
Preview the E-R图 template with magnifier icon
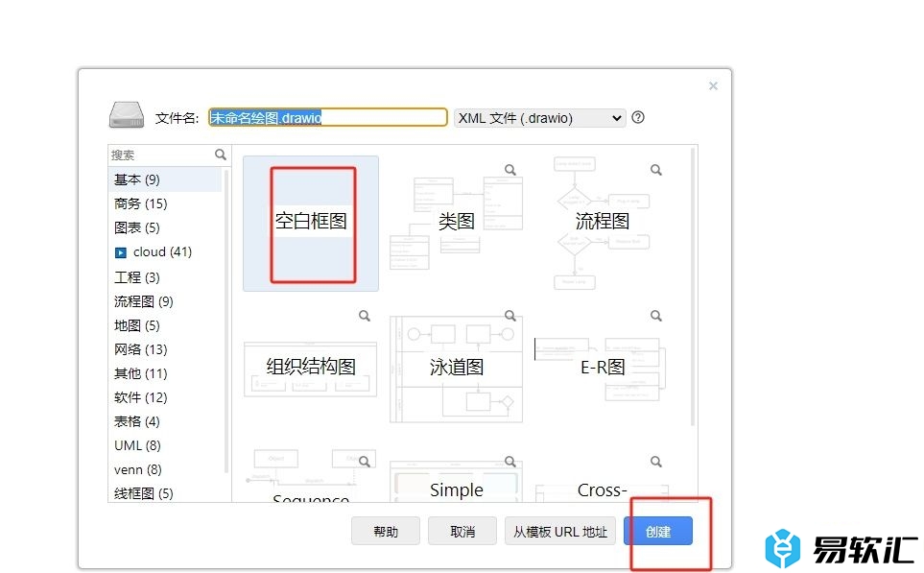pos(656,316)
